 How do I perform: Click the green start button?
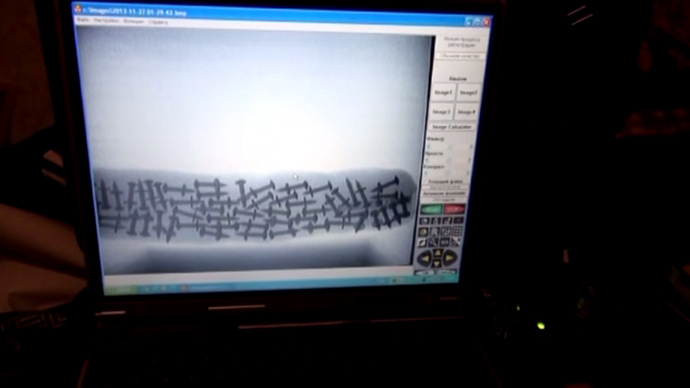point(431,209)
